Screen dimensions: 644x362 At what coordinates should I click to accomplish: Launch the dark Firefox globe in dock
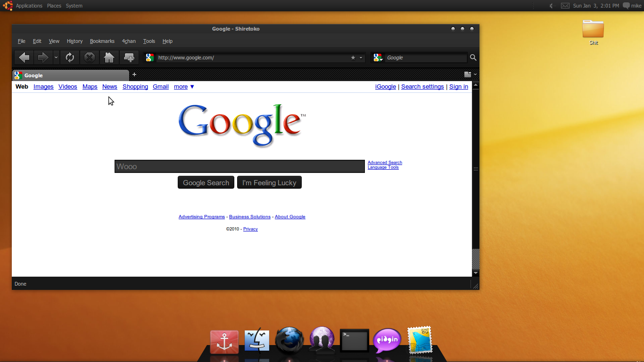click(289, 340)
